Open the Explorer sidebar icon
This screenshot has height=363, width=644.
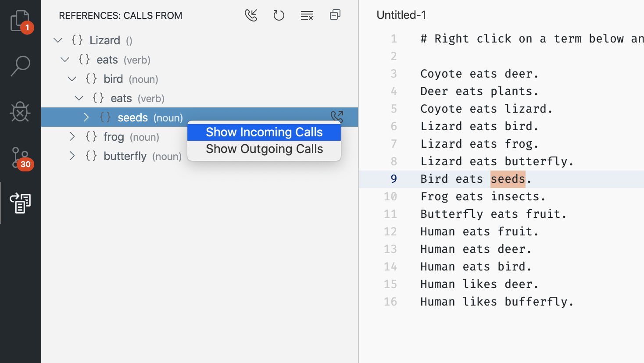(x=21, y=21)
